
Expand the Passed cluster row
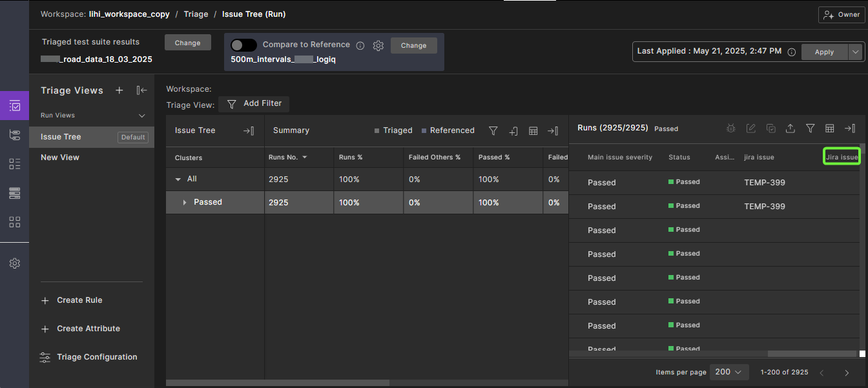coord(185,203)
